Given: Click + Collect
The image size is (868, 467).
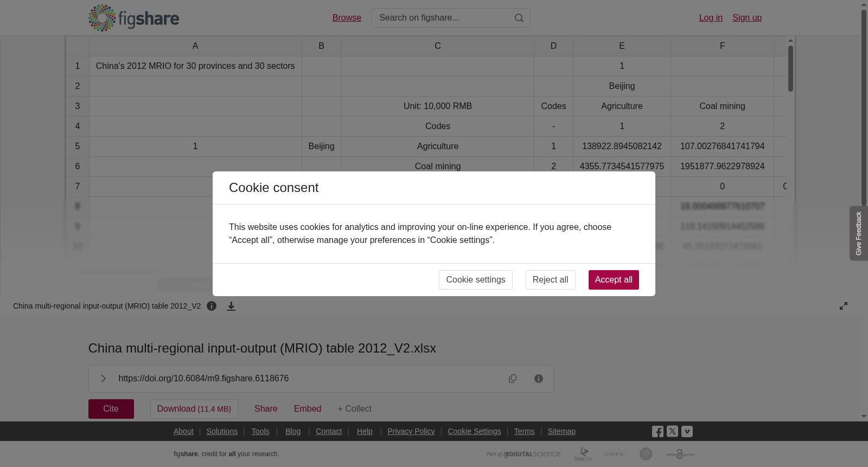Looking at the screenshot, I should point(355,409).
